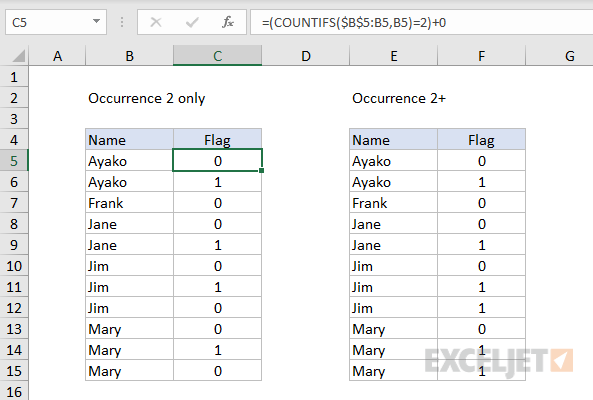Select cell B9 containing Jane
Viewport: 593px width, 400px height.
click(x=130, y=245)
